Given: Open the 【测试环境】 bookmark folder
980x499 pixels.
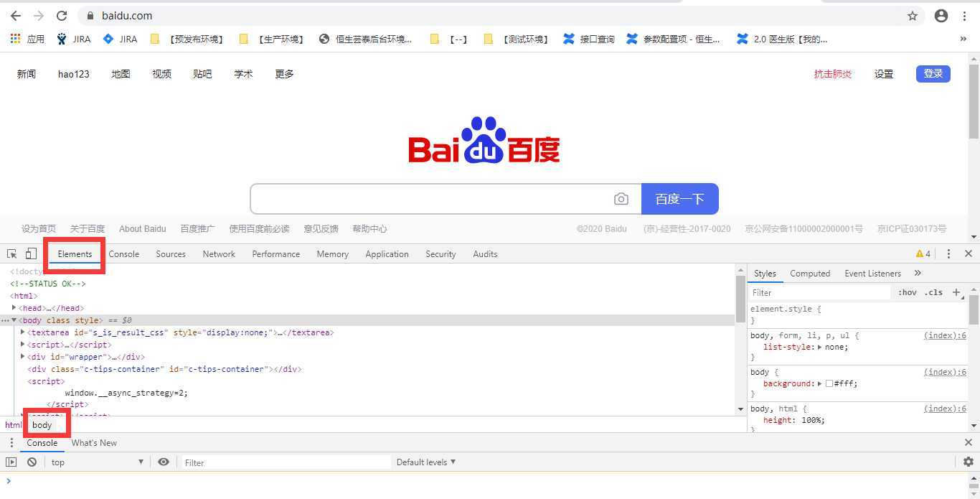Looking at the screenshot, I should pos(516,39).
